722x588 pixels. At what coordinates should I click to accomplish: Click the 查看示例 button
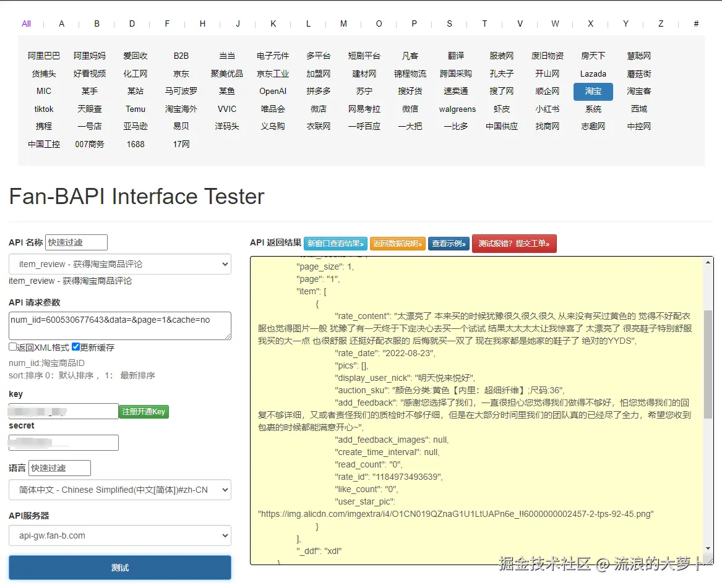[449, 244]
